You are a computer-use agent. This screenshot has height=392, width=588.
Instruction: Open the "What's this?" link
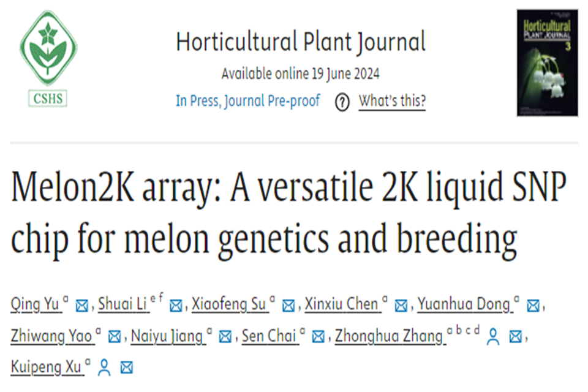(391, 101)
